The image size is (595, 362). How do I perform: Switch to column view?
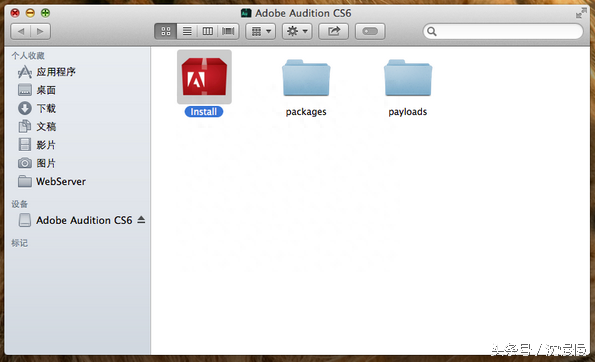[208, 31]
